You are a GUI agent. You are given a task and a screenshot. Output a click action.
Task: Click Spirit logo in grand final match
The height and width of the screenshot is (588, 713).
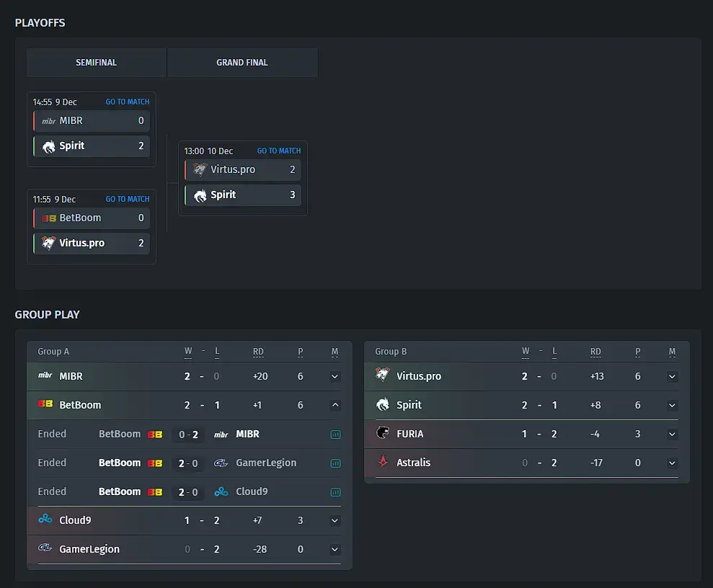[x=200, y=195]
